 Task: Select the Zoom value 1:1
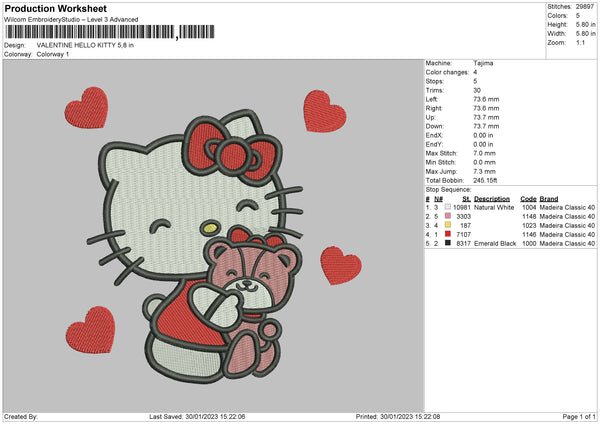[x=580, y=42]
